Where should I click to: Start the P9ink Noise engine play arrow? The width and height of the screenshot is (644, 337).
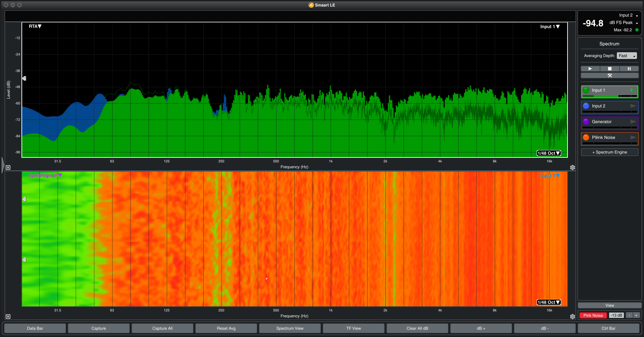tap(633, 137)
